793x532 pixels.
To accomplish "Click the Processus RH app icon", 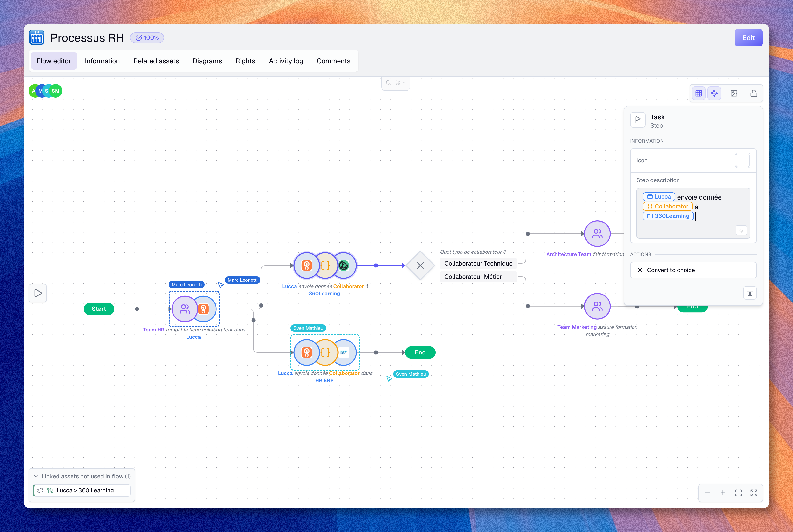I will tap(37, 38).
